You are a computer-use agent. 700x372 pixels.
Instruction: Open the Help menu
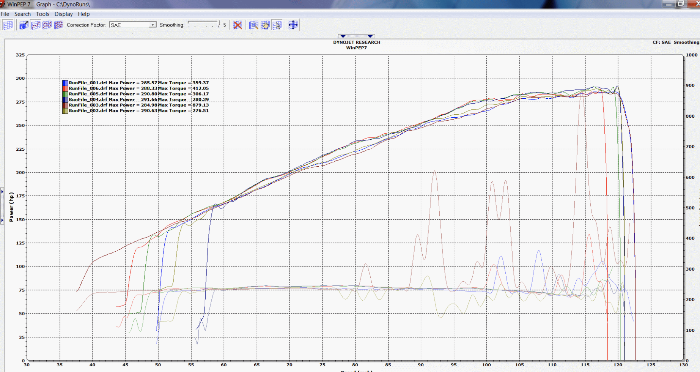coord(83,14)
